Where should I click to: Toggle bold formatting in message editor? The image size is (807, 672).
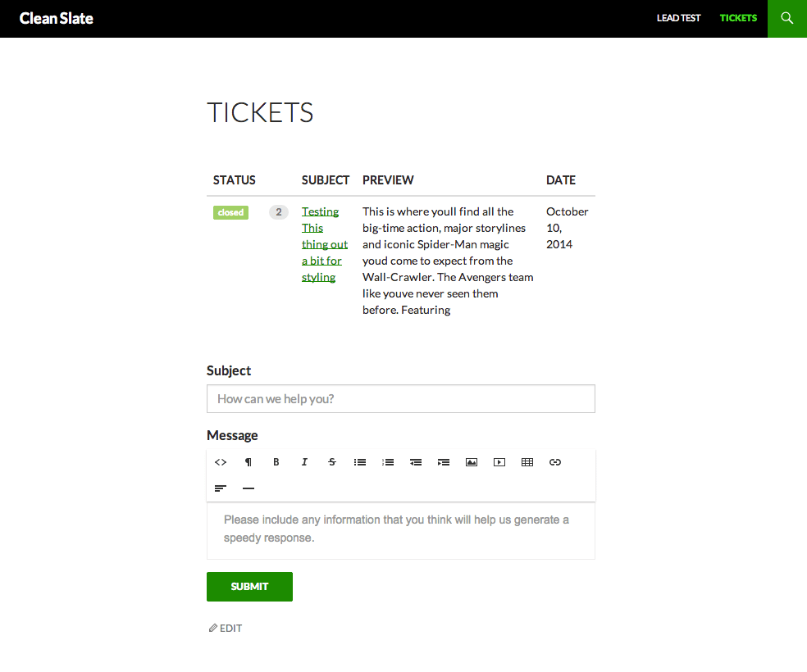pos(276,462)
